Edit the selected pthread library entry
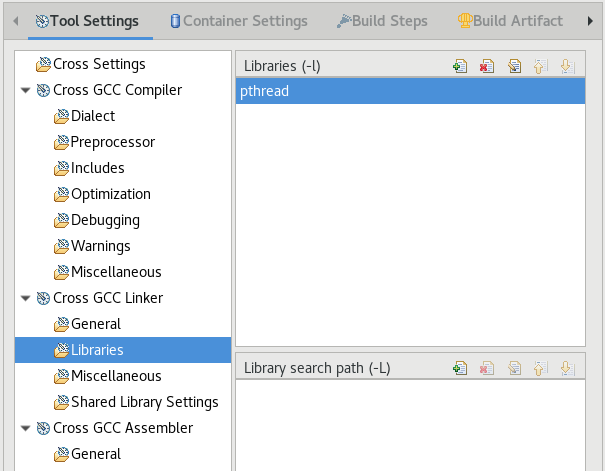The image size is (605, 471). [x=514, y=66]
